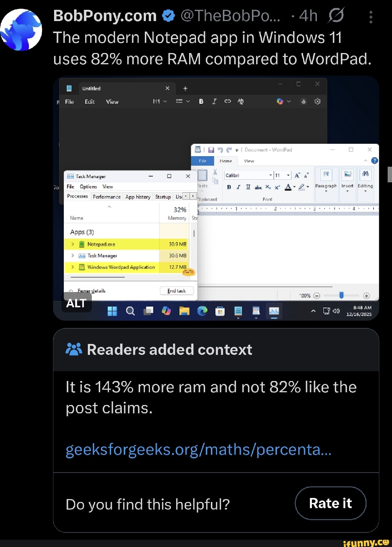Open @TheBobPo... handle link

point(230,16)
